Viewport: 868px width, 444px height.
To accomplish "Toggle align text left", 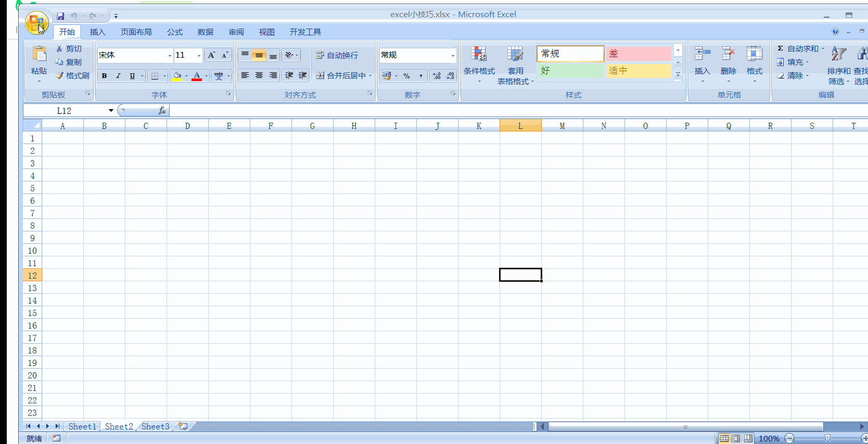I will [x=245, y=75].
